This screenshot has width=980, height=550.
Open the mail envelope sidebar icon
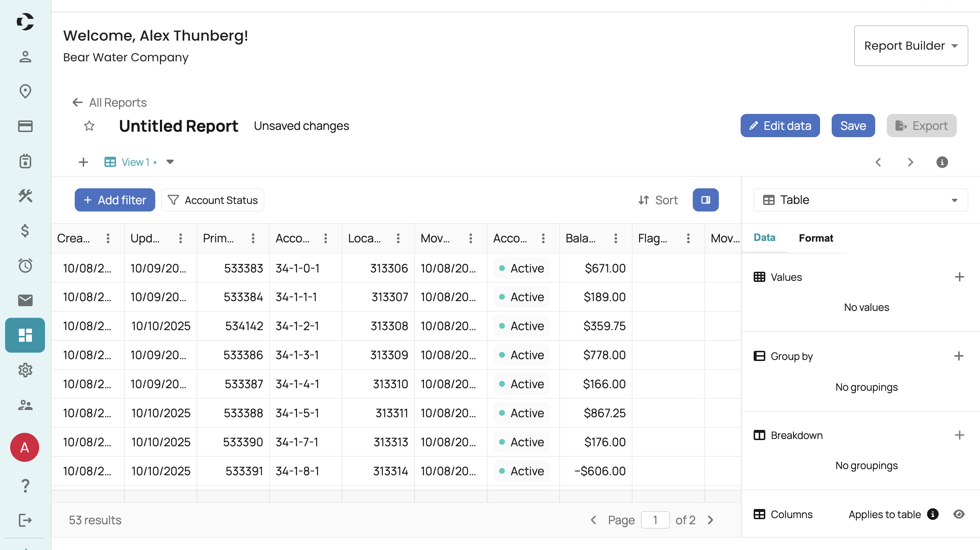point(25,300)
